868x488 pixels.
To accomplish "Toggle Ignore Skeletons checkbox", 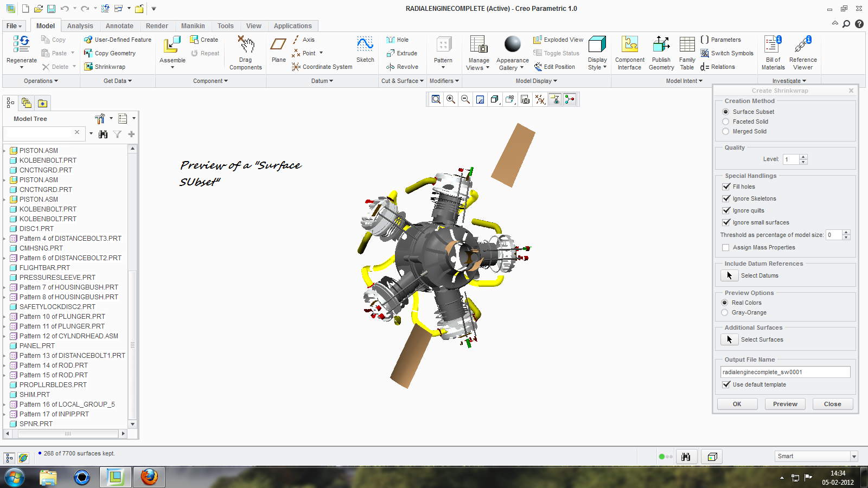I will coord(726,198).
